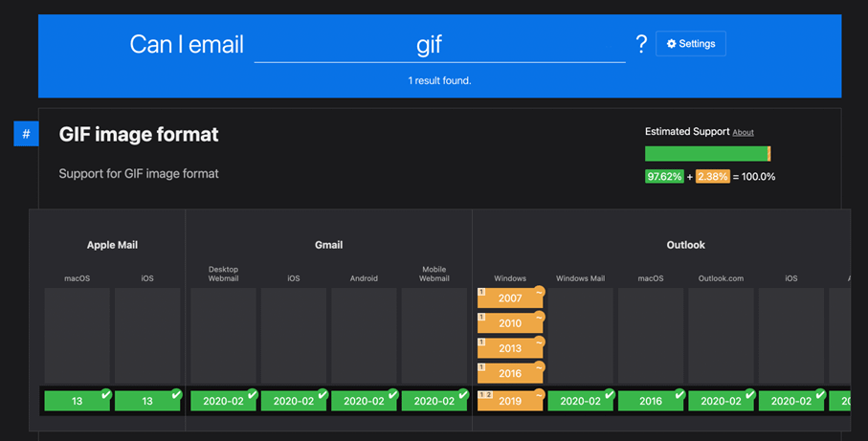
Task: Click the note 1 marker on Outlook 2016
Action: [481, 367]
